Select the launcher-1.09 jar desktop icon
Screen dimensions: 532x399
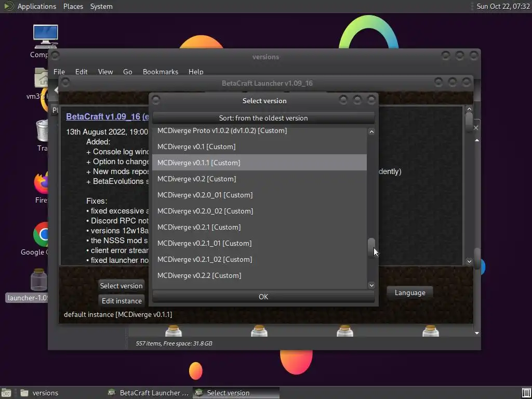pyautogui.click(x=38, y=280)
